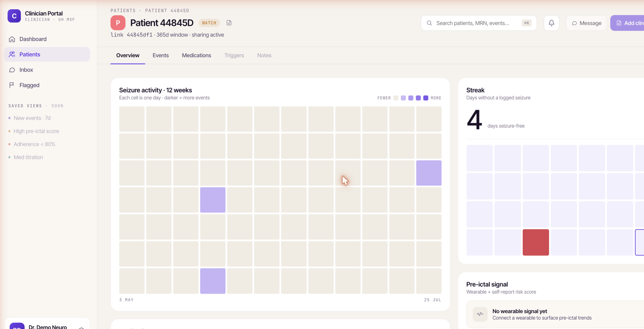Click the purple heatmap cell in bottom row

tap(213, 281)
